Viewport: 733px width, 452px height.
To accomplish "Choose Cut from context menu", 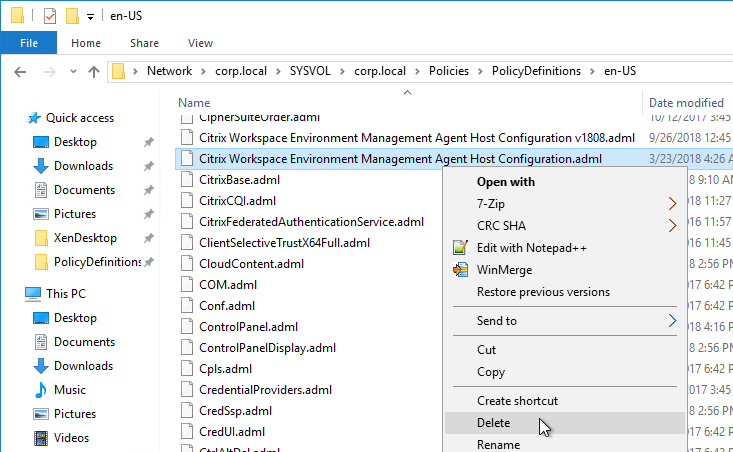I will 565,350.
